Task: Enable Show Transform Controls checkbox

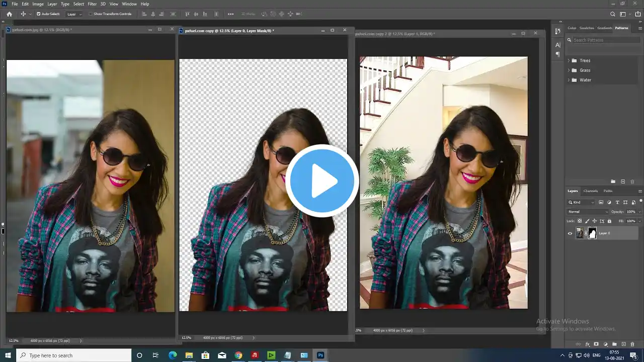Action: coord(91,14)
